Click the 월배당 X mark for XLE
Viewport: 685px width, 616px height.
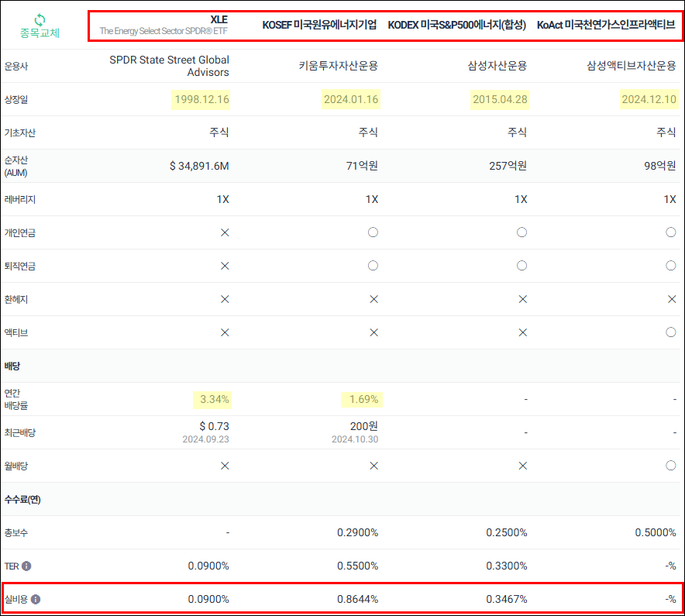(225, 466)
